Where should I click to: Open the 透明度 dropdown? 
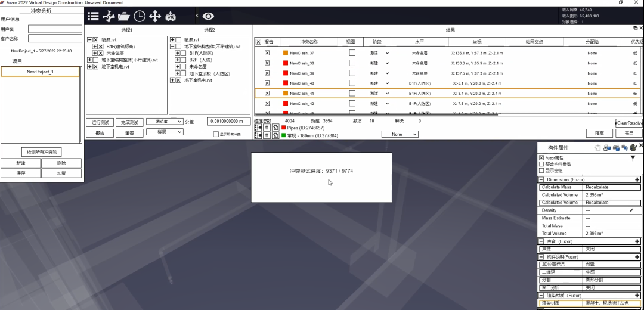[165, 122]
